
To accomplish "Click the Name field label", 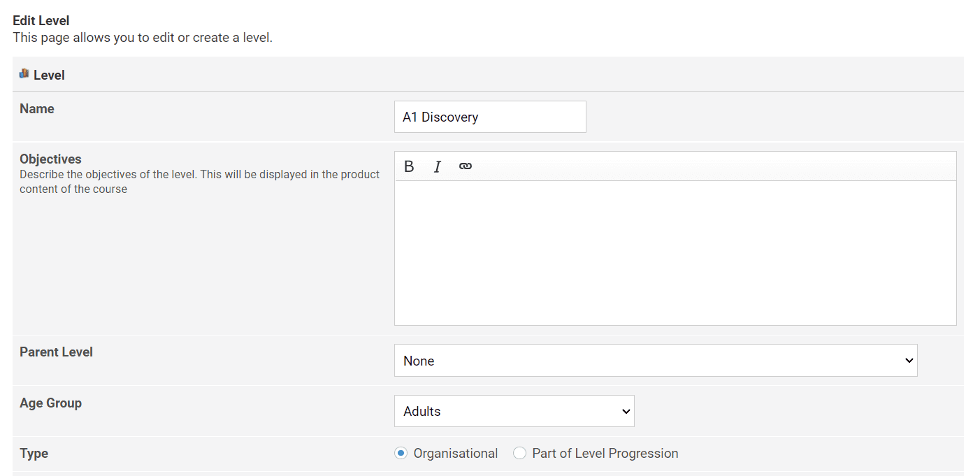I will (x=37, y=109).
